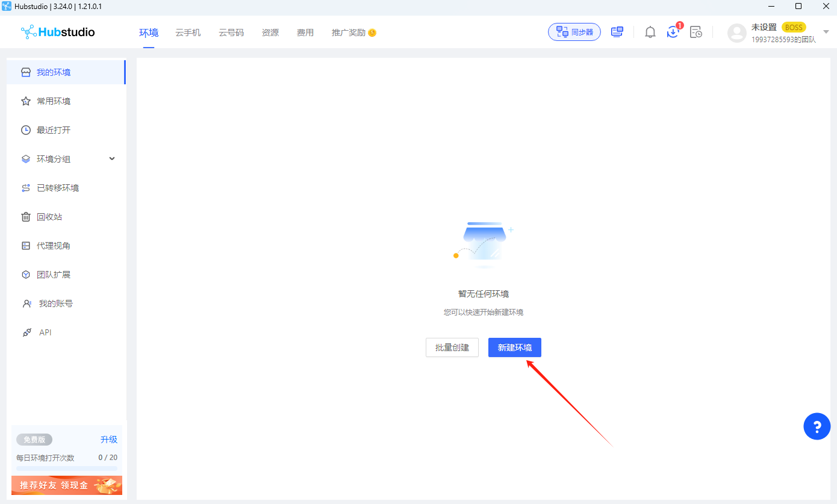
Task: Click the trash icon beside 回收站
Action: point(26,217)
